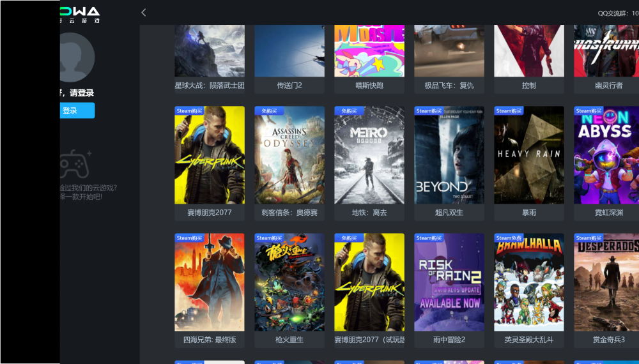Screen dimensions: 639x364
Task: Open the Risk of Rain 2 cover
Action: 449,282
